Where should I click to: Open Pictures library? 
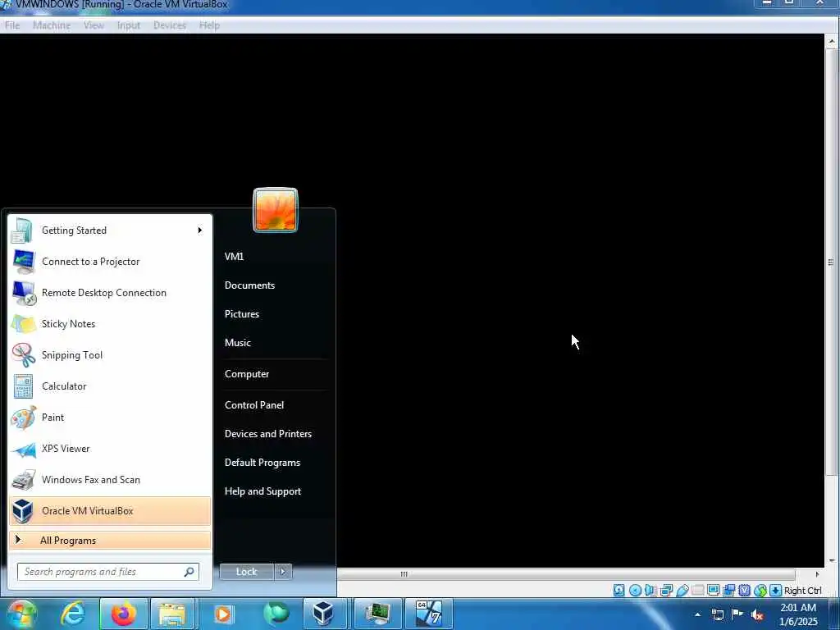point(242,314)
